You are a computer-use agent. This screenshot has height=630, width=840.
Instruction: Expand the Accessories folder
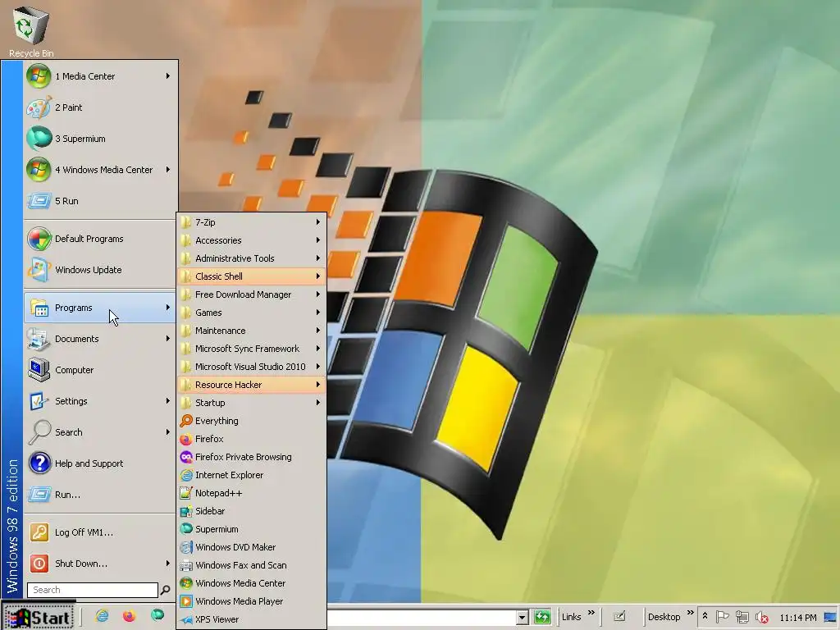pyautogui.click(x=251, y=240)
